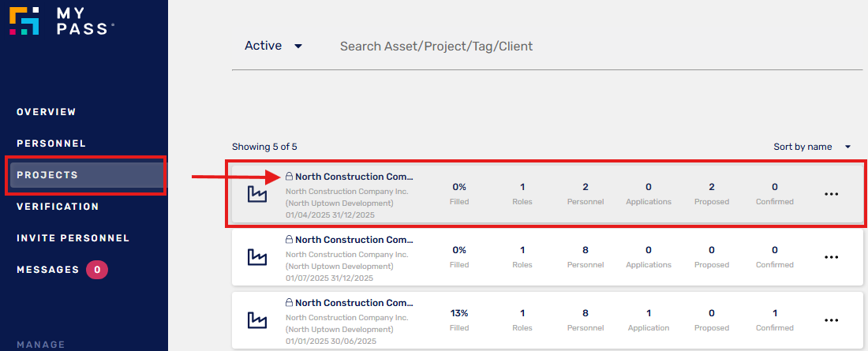Click the Messages count badge
Screen dimensions: 868x351
96,270
